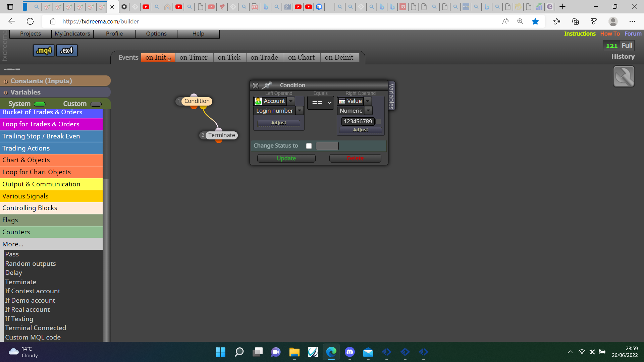The width and height of the screenshot is (644, 362).
Task: Tick the small checkbox beside 123456789
Action: [378, 121]
